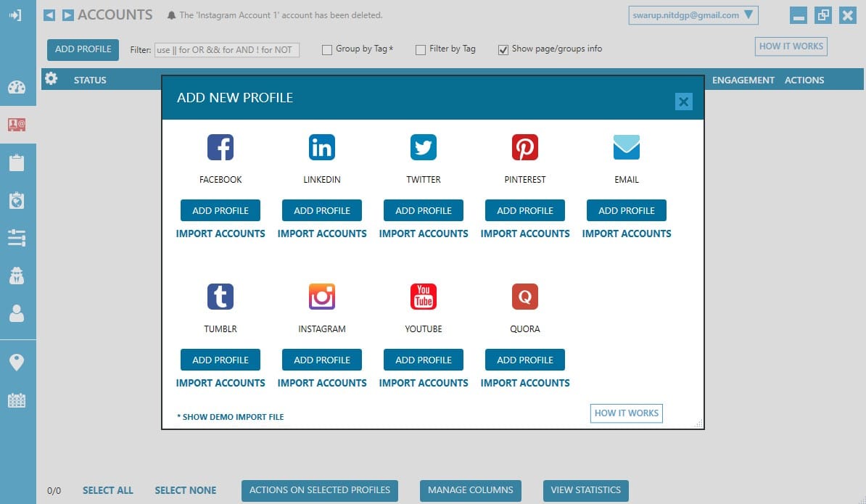Viewport: 866px width, 504px height.
Task: Click IMPORT ACCOUNTS under Pinterest
Action: pyautogui.click(x=525, y=234)
